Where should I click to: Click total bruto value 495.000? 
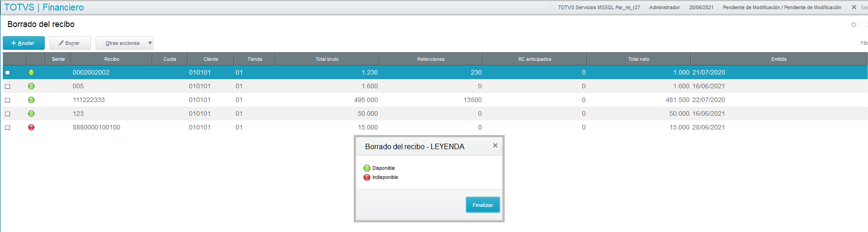pos(366,100)
